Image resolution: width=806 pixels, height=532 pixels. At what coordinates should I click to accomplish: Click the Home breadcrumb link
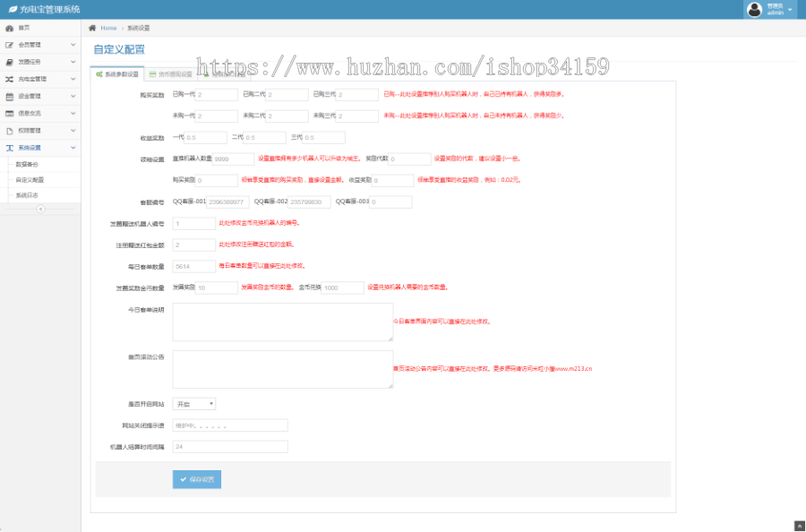click(x=108, y=29)
